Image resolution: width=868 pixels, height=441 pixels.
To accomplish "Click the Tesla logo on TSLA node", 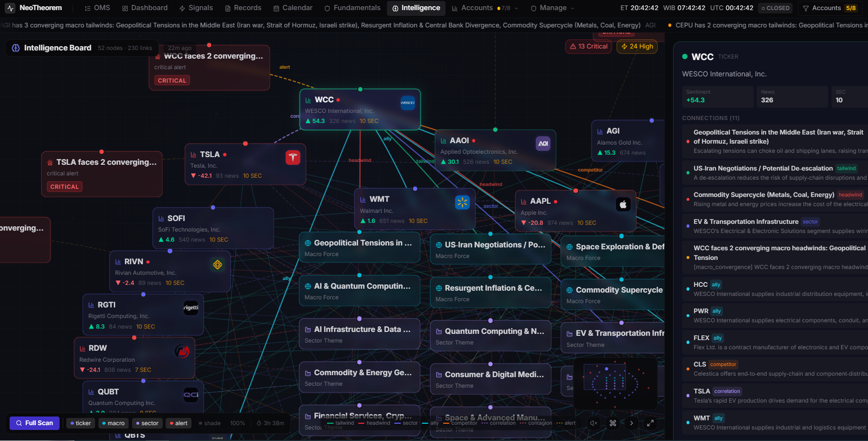I will tap(293, 158).
